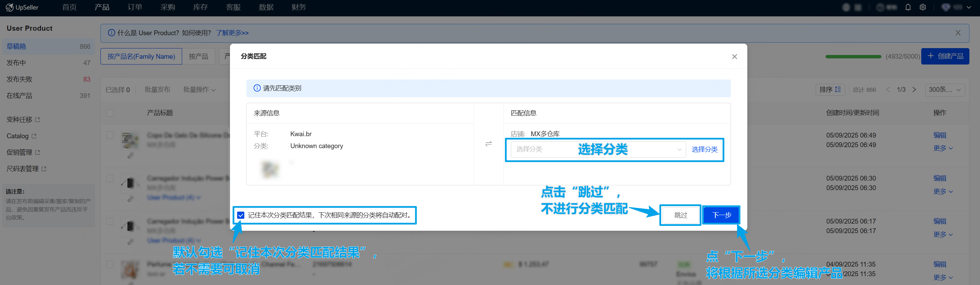Open the 选择分类 dropdown
This screenshot has width=980, height=285.
(x=598, y=149)
